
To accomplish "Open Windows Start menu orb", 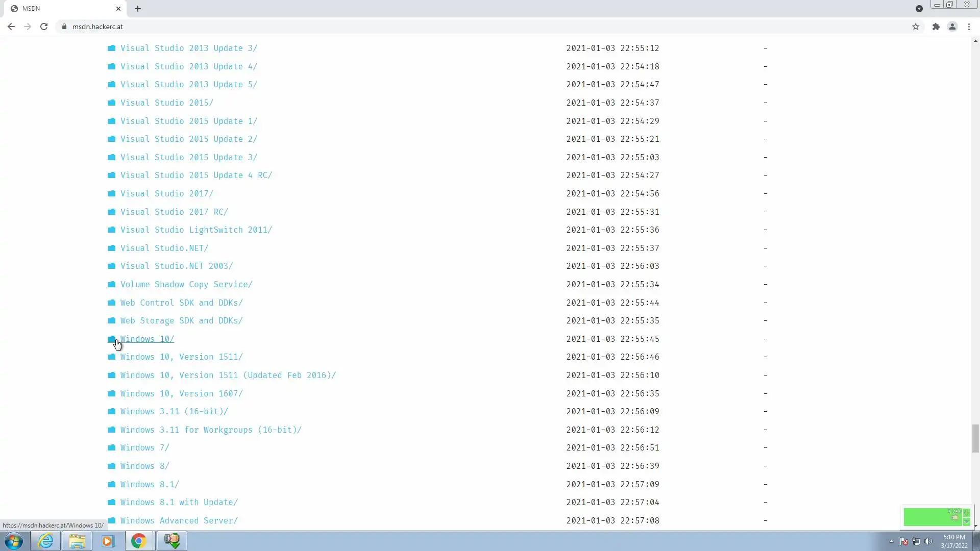I will pos(14,541).
